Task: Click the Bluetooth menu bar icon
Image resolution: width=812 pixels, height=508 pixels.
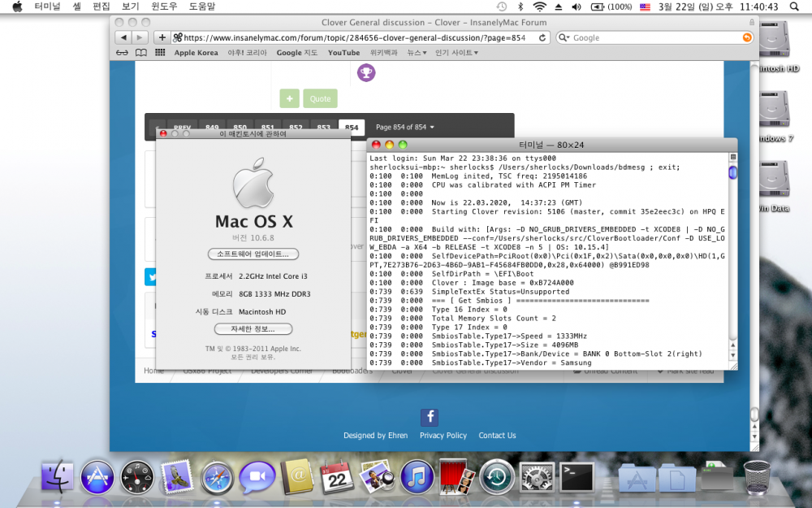Action: tap(521, 7)
